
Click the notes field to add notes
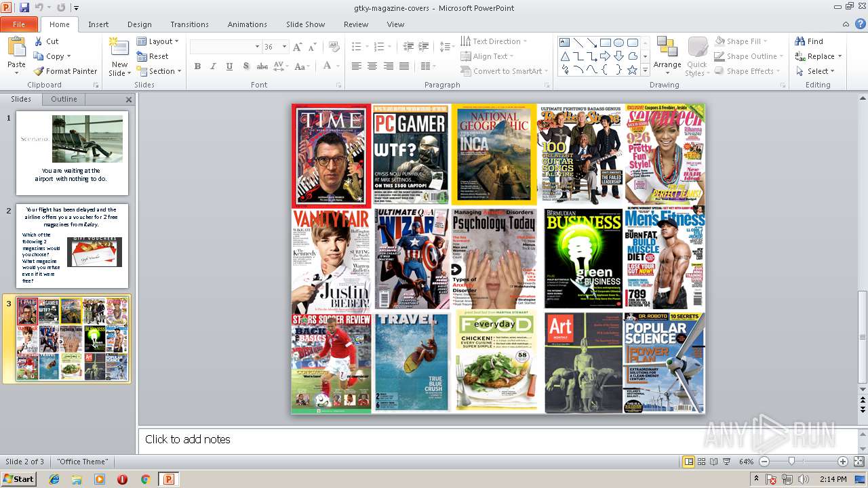[x=498, y=439]
